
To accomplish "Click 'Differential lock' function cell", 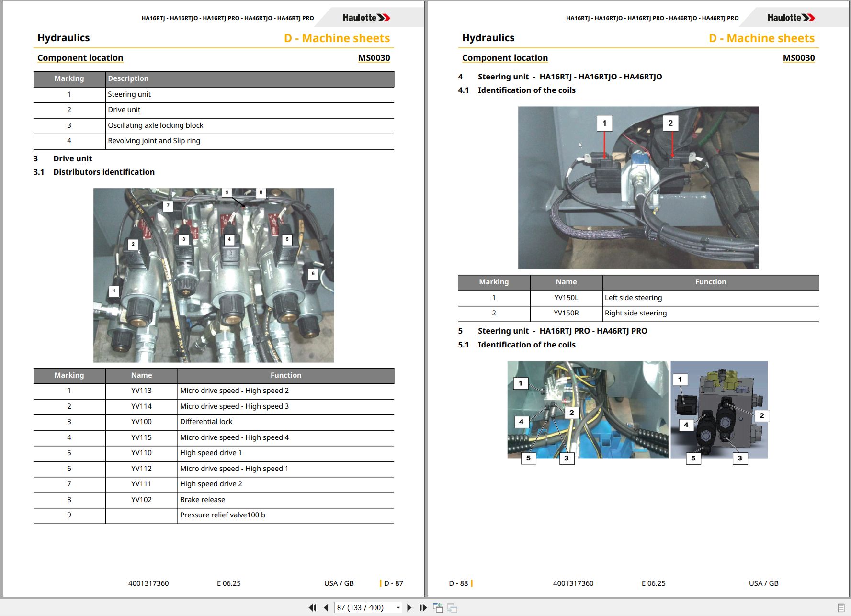I will 286,422.
